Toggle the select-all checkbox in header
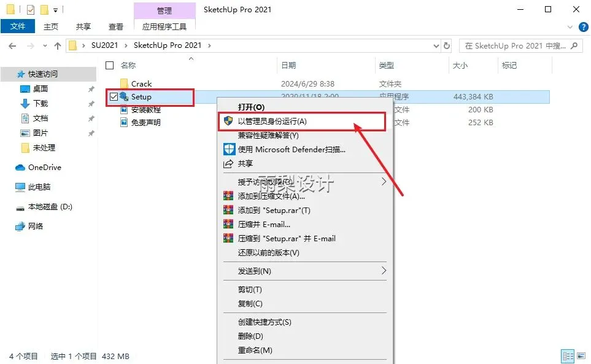591x364 pixels. point(110,65)
